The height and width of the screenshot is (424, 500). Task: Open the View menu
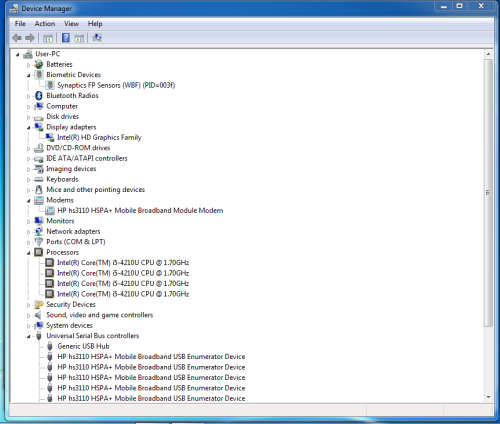click(x=71, y=24)
